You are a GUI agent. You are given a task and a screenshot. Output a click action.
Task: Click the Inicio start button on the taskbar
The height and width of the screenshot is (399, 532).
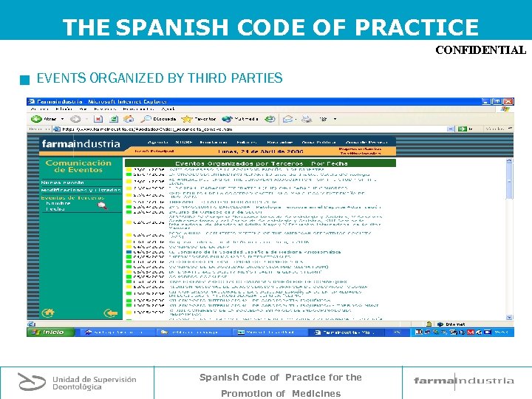pos(51,332)
